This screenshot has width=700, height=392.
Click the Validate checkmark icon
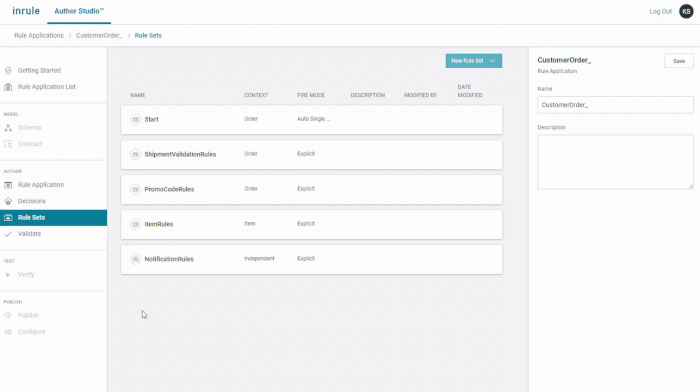8,234
